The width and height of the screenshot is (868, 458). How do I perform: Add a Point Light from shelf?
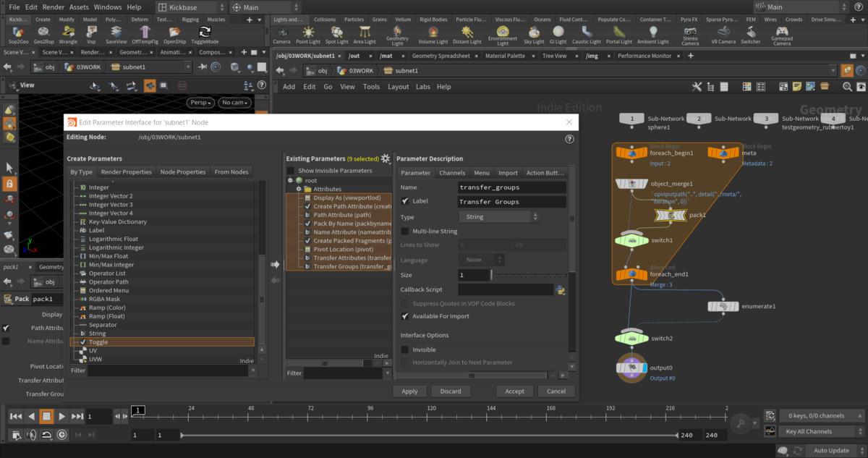(x=308, y=34)
